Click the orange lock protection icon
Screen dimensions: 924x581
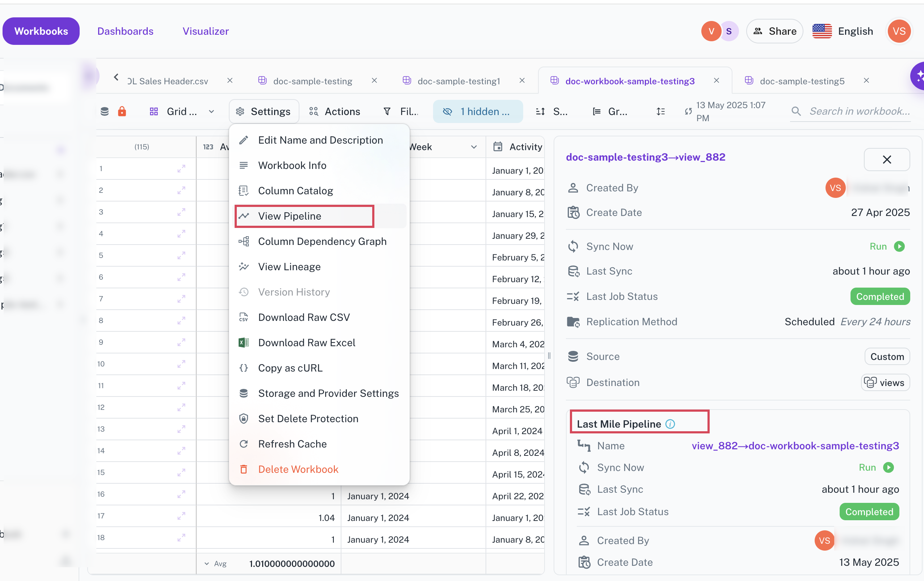pyautogui.click(x=122, y=111)
